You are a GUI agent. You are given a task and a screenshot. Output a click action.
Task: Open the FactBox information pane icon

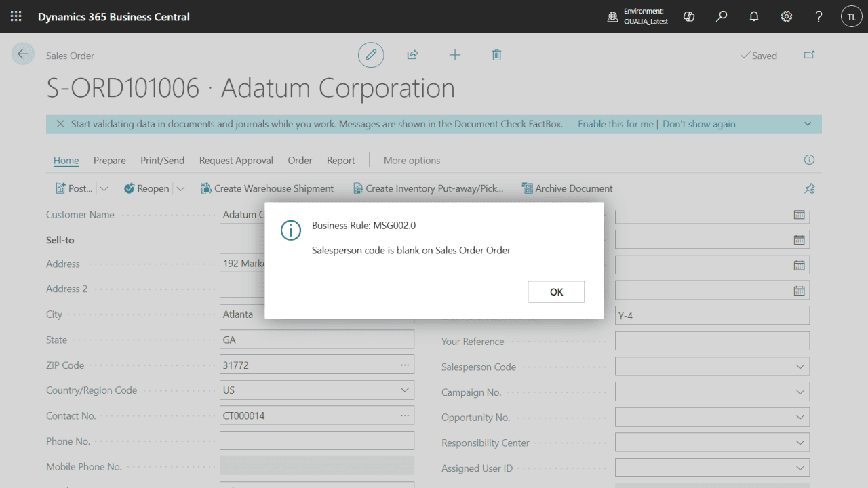pos(809,160)
